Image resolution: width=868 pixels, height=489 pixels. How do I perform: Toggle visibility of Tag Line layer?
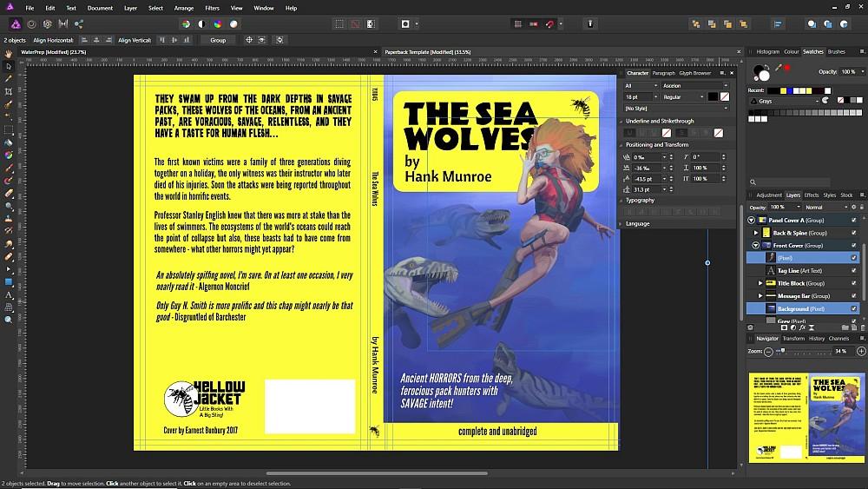click(x=853, y=270)
